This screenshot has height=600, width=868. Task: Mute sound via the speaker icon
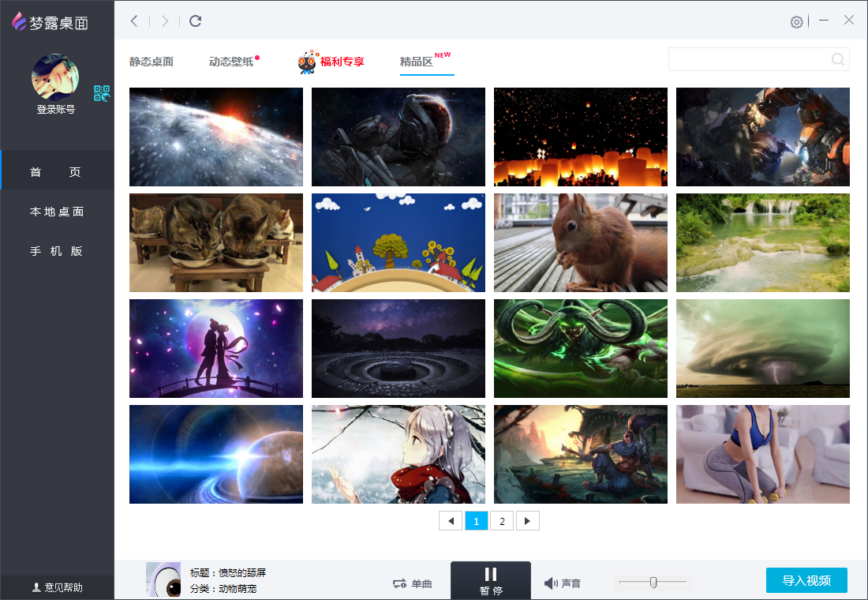click(x=550, y=583)
